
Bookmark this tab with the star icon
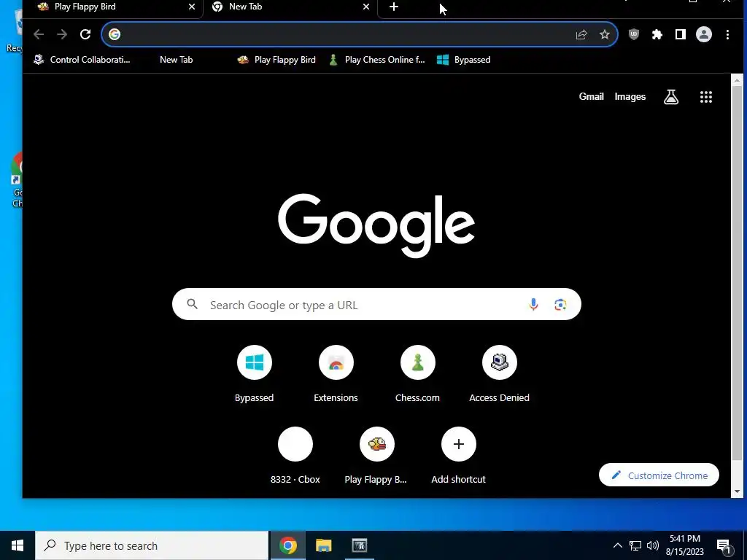click(605, 34)
